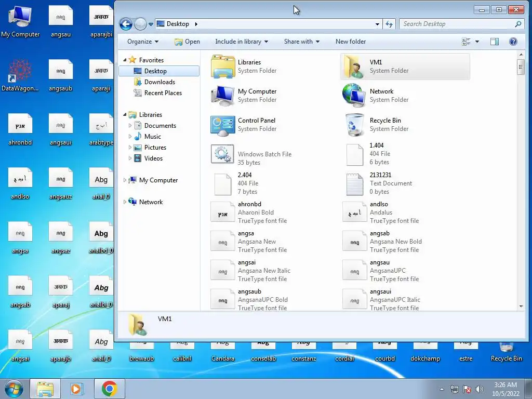Image resolution: width=532 pixels, height=399 pixels.
Task: Show hidden tray icons arrow
Action: 442,389
